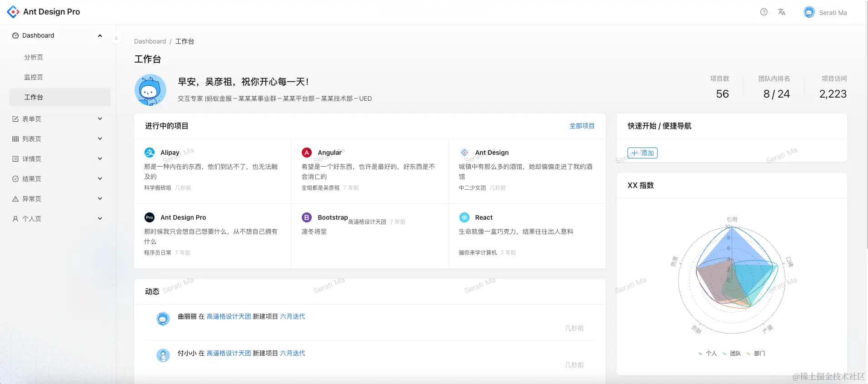
Task: Click the Dashboard breadcrumb link
Action: (x=150, y=41)
